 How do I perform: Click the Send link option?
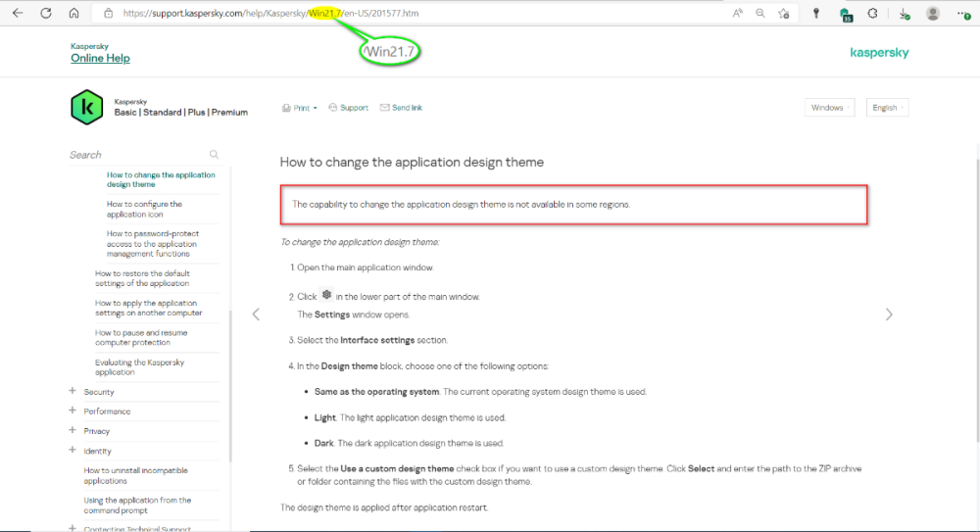401,108
